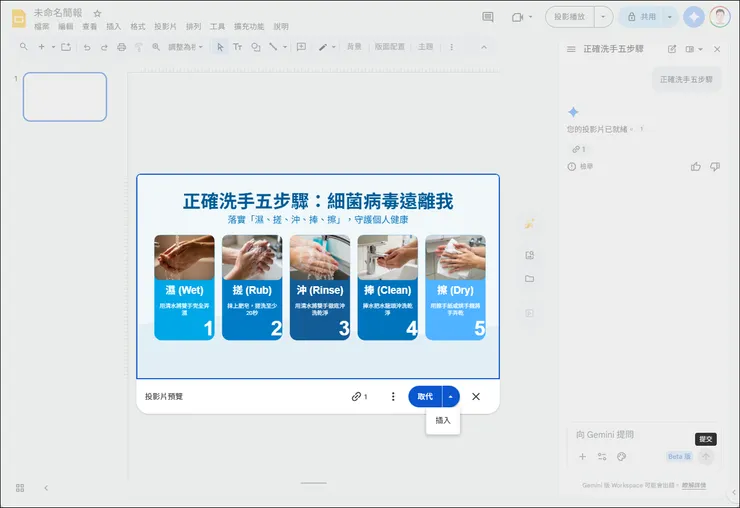Image resolution: width=740 pixels, height=508 pixels.
Task: Open the 工具 menu
Action: click(x=218, y=26)
